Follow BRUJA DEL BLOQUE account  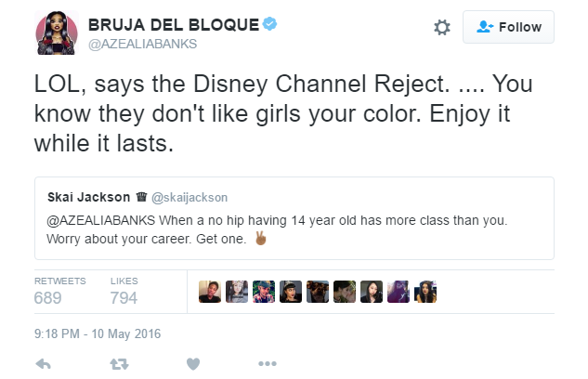pyautogui.click(x=508, y=28)
